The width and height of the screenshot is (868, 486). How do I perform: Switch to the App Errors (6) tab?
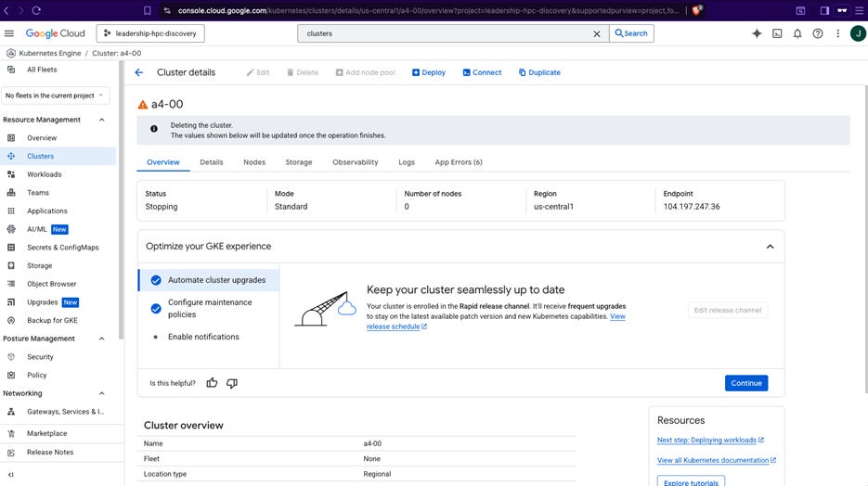click(459, 162)
